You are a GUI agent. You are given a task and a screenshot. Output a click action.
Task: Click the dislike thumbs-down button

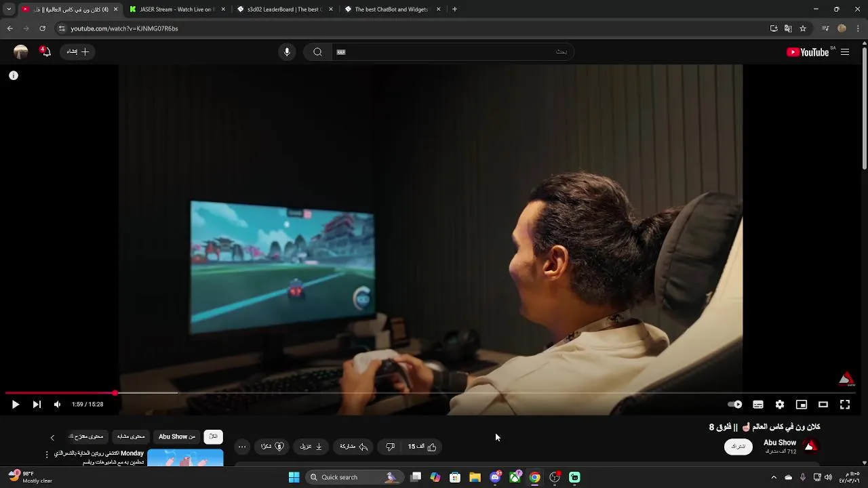[x=390, y=447]
